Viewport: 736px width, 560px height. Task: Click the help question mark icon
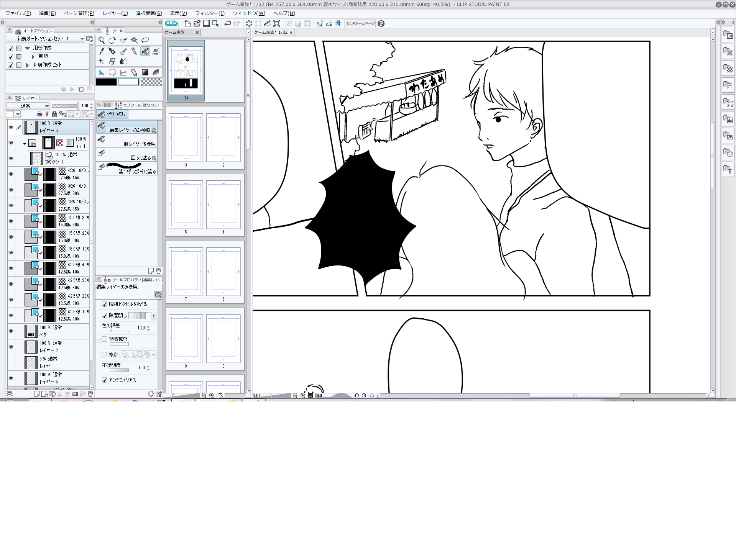tap(381, 23)
